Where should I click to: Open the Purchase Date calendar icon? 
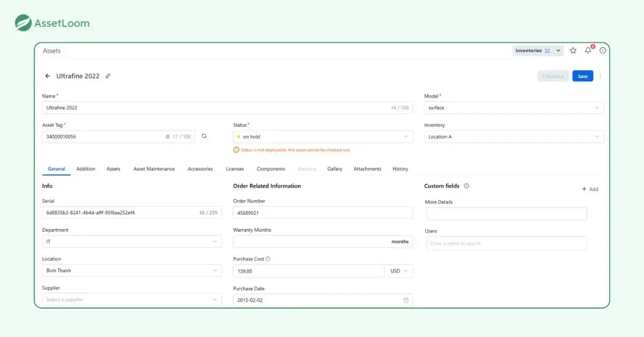406,300
